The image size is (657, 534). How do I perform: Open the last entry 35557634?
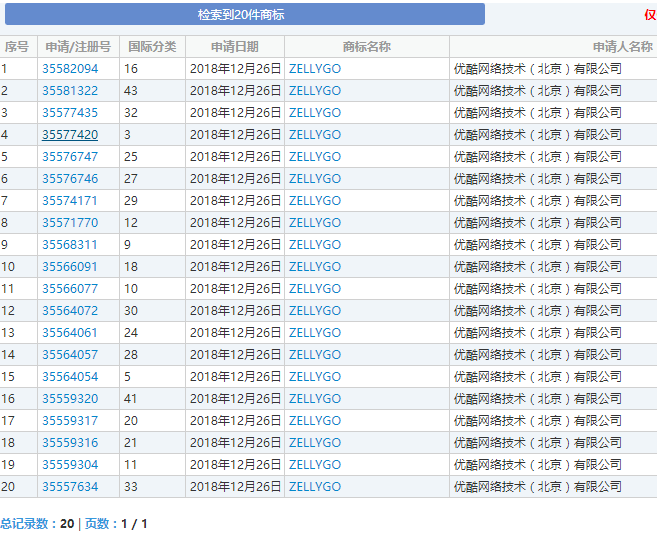(x=70, y=487)
